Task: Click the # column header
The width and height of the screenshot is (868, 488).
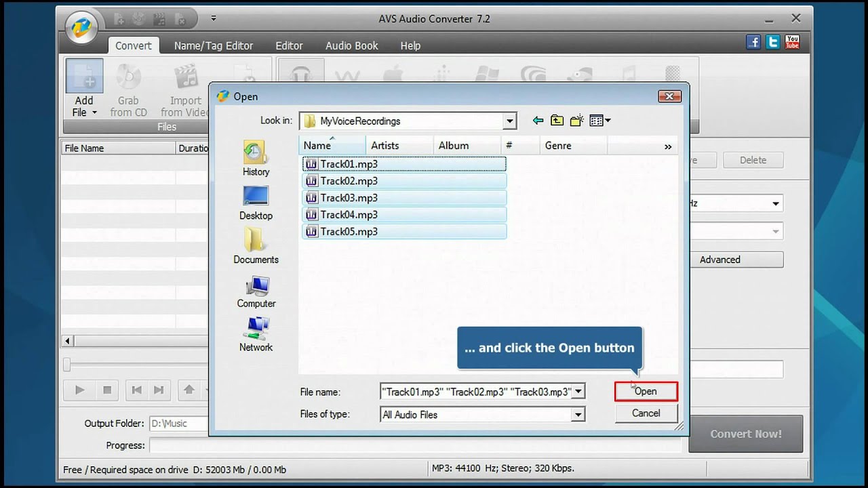Action: 520,145
